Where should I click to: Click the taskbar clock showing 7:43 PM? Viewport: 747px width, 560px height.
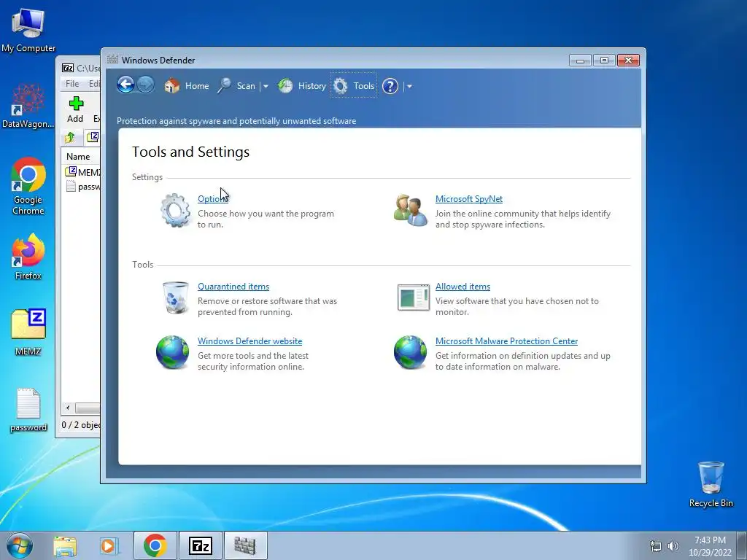[x=710, y=546]
